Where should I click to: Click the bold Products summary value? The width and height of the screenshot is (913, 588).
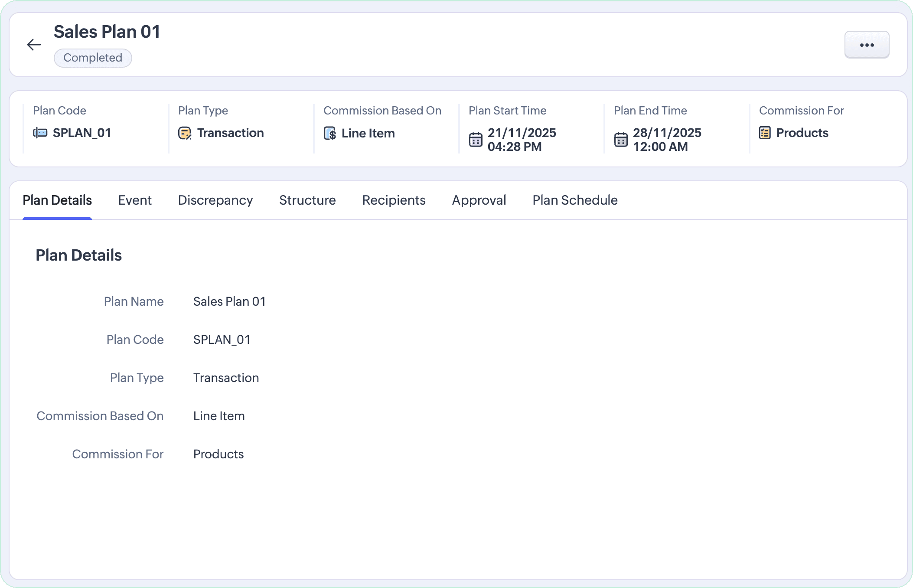click(x=802, y=133)
